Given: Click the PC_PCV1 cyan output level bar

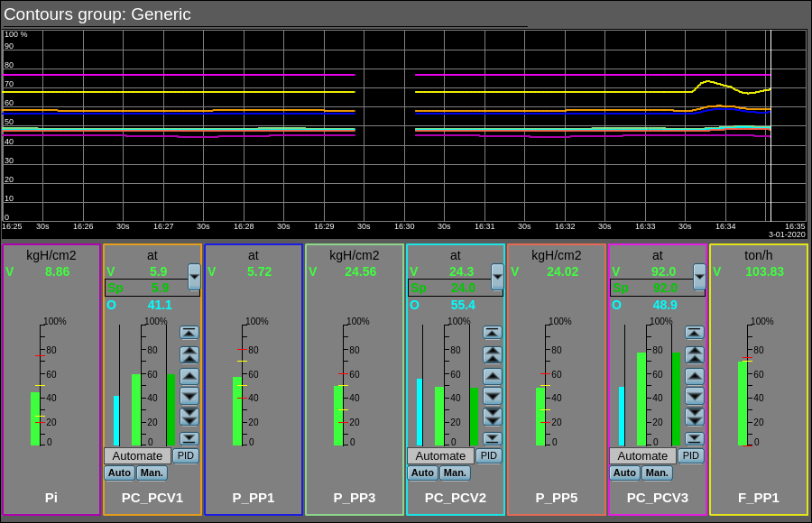Looking at the screenshot, I should pos(116,420).
